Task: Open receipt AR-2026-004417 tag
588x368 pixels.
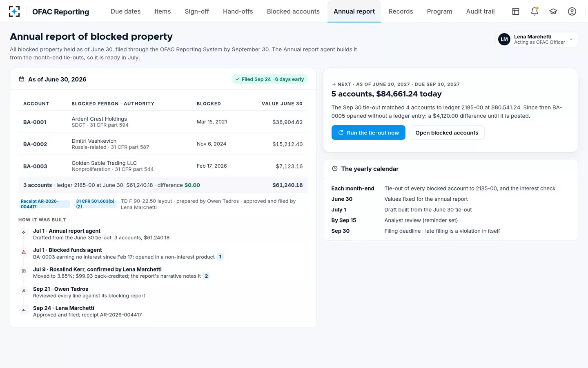Action: click(x=45, y=204)
